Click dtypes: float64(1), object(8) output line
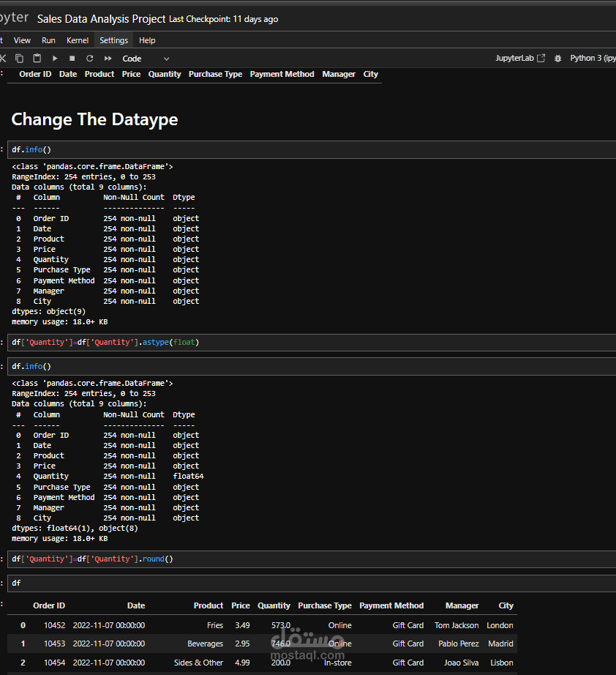616x675 pixels. coord(75,528)
